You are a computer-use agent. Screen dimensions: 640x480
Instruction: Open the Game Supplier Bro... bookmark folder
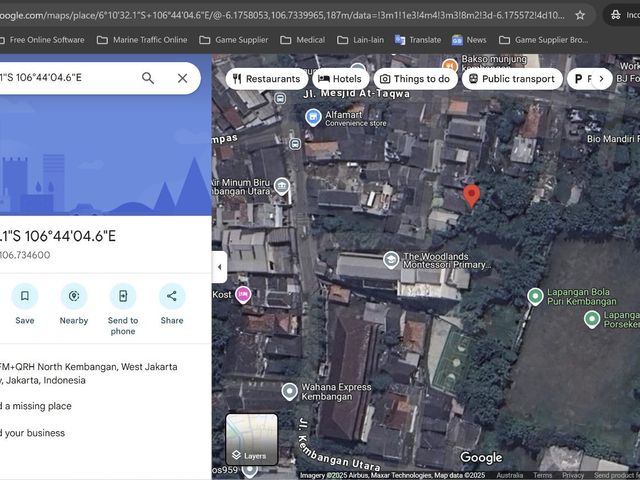click(x=543, y=40)
